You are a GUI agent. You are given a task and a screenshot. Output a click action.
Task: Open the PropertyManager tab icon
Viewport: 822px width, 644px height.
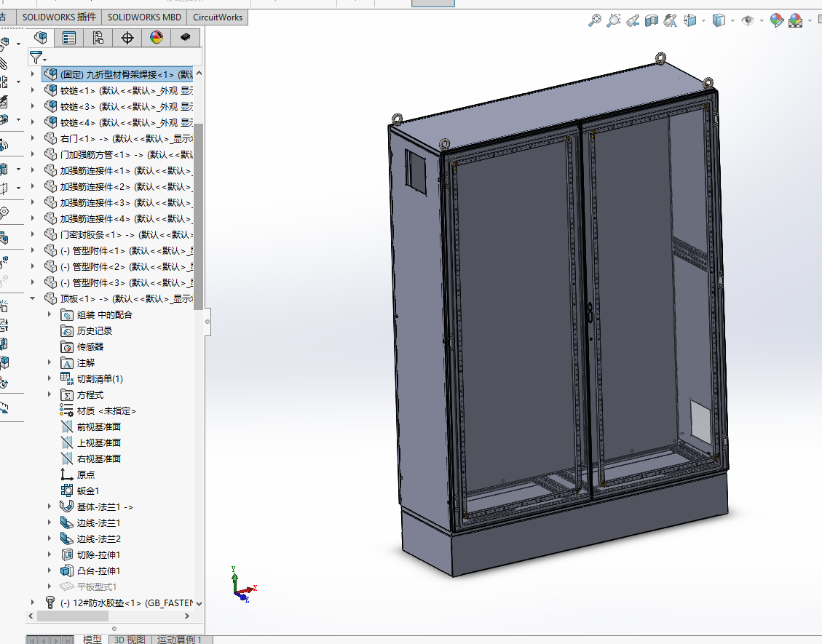click(x=68, y=38)
